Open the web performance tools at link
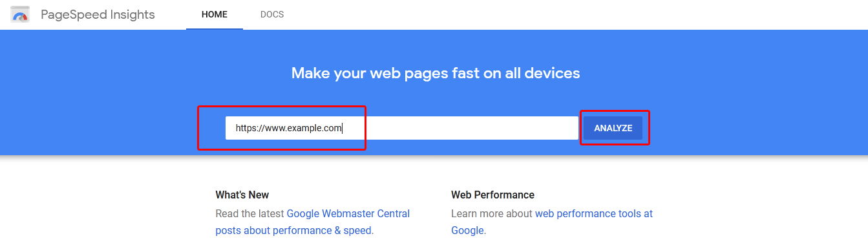 (594, 213)
